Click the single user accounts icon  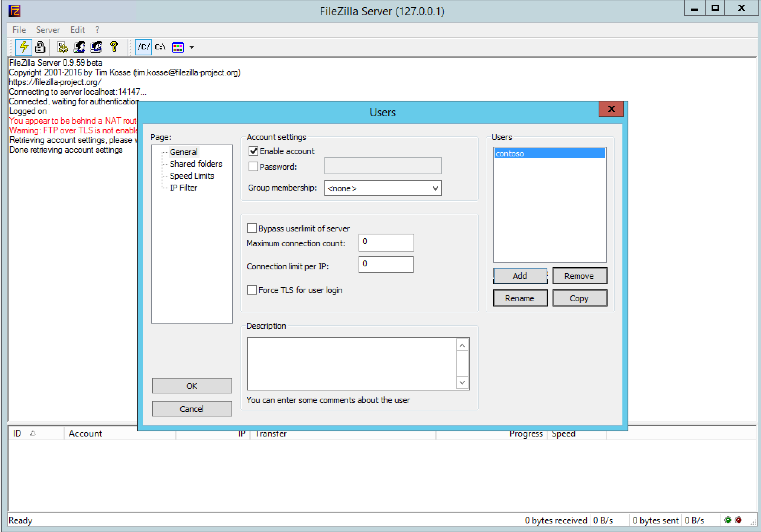(x=79, y=47)
